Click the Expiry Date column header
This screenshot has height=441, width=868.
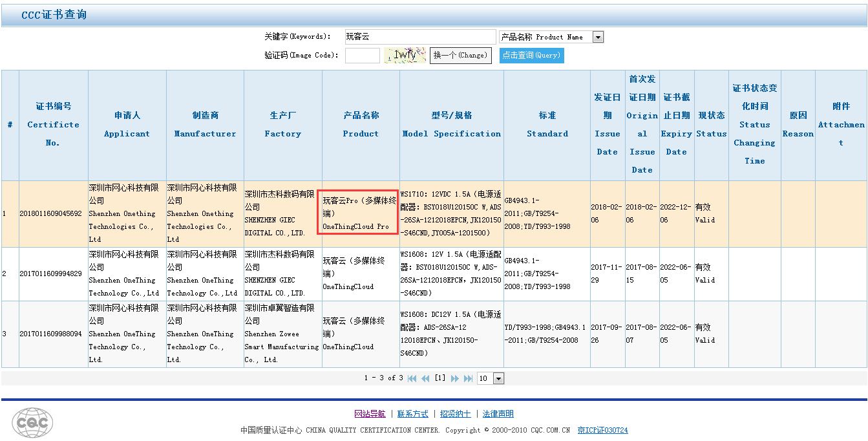676,125
